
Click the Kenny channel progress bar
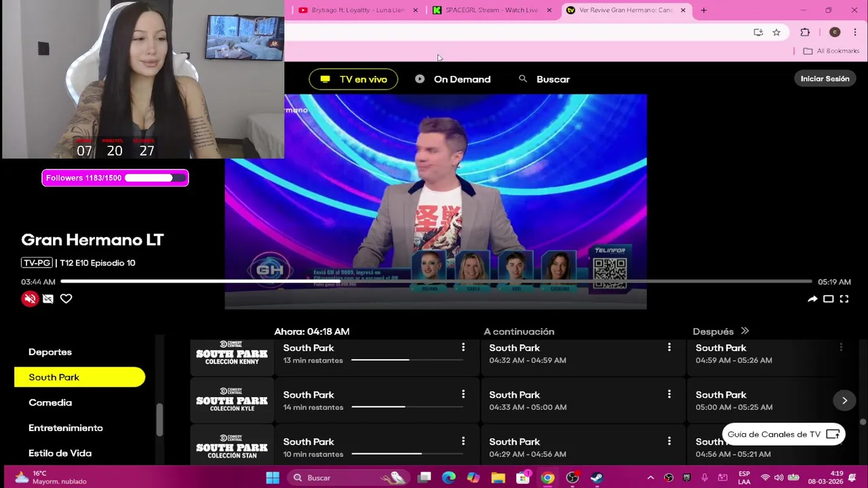[x=406, y=360]
